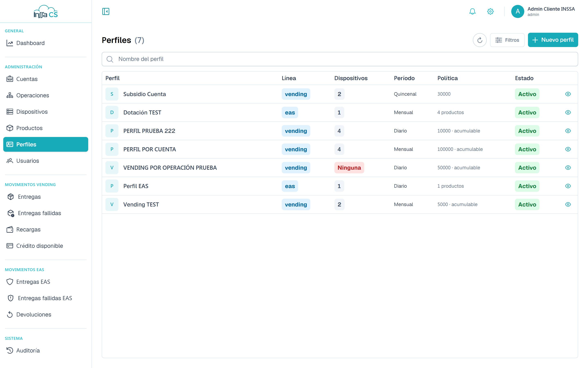
Task: Click the red Ninguna devices badge
Action: pos(349,168)
